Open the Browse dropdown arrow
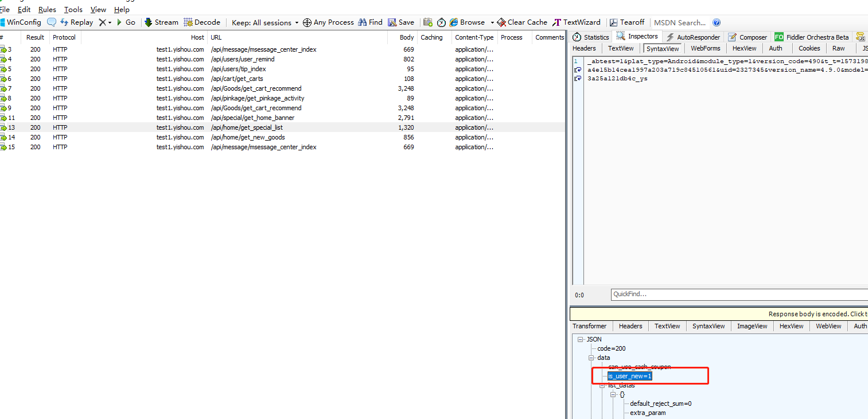868x419 pixels. click(x=492, y=22)
